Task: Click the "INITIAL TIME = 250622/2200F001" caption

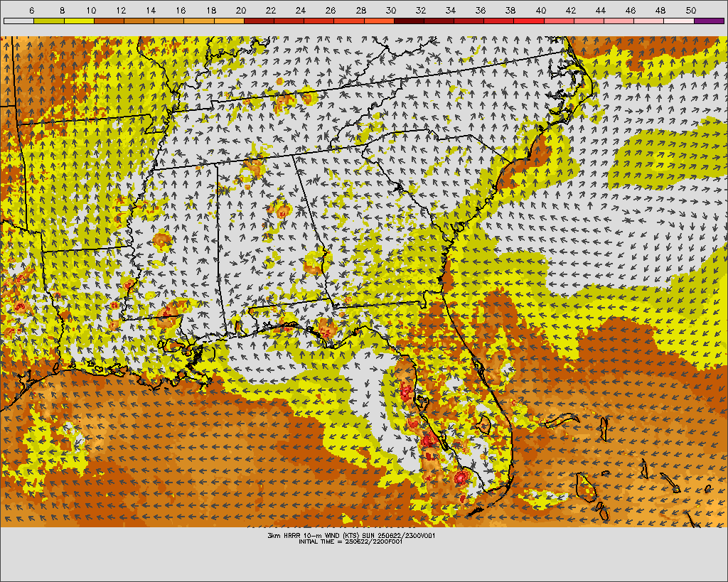Action: (350, 541)
